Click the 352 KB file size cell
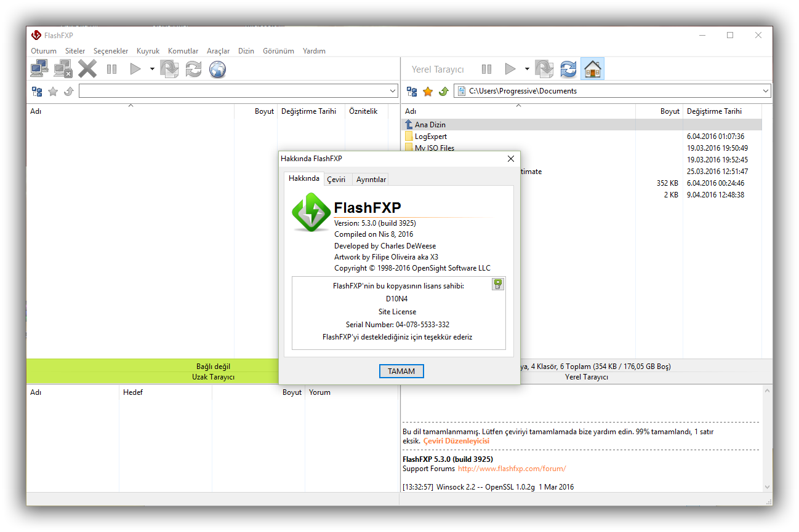 point(667,183)
